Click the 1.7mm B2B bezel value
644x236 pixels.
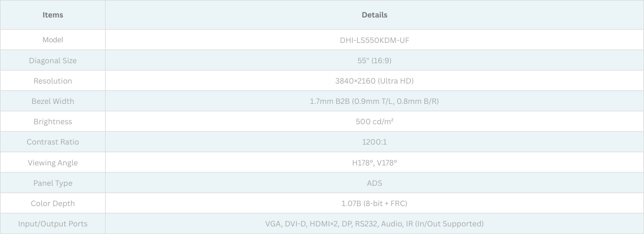click(x=374, y=101)
